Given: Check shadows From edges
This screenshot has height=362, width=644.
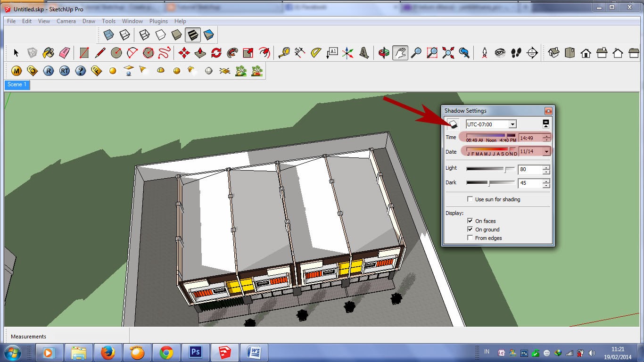Looking at the screenshot, I should pyautogui.click(x=470, y=238).
